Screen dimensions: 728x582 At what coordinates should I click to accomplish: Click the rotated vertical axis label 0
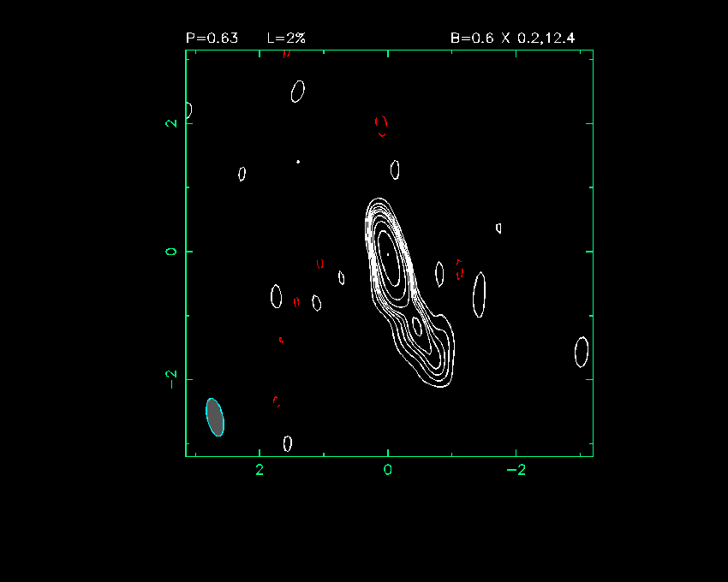(172, 251)
